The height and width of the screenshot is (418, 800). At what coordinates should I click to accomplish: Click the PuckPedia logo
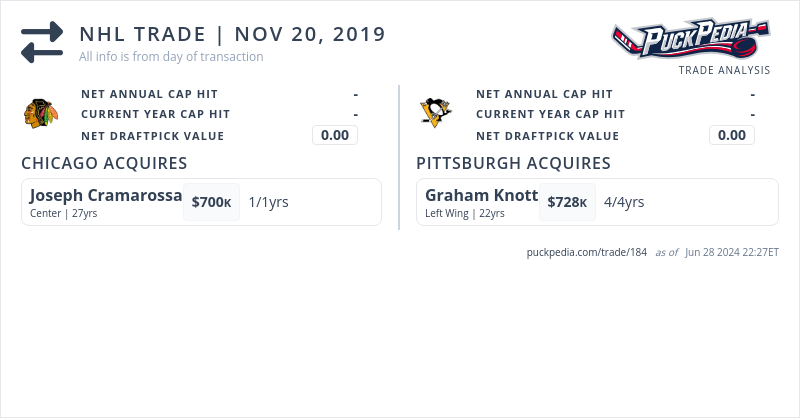click(691, 40)
